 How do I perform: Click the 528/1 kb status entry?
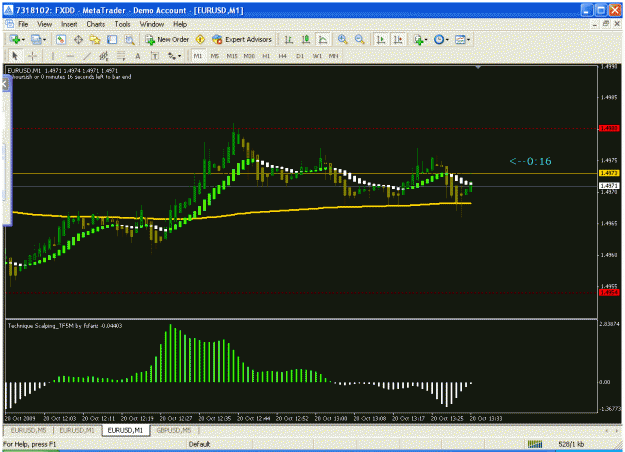(x=571, y=444)
